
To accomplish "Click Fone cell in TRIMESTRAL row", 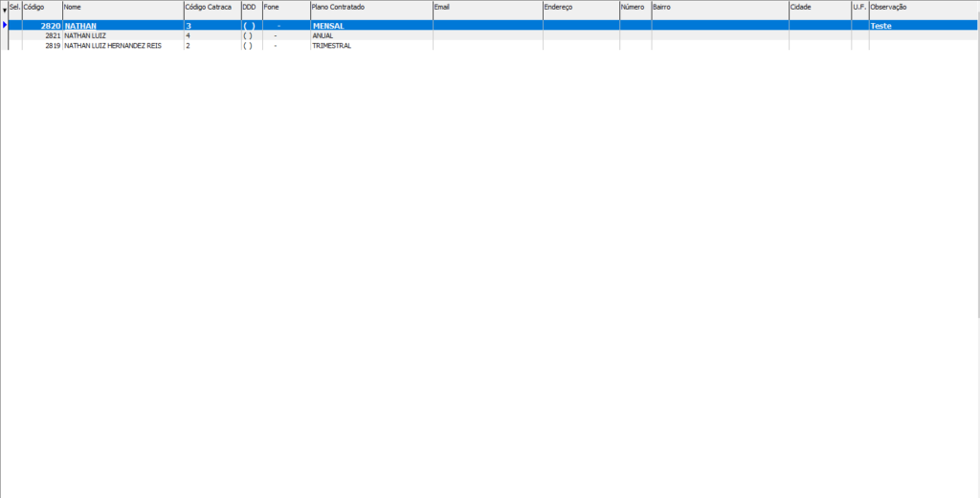I will tap(286, 46).
